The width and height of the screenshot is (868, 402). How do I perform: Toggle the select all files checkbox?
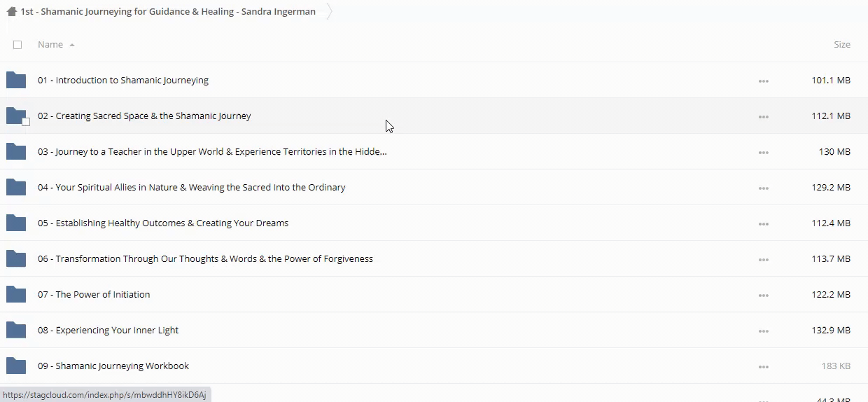(x=17, y=45)
